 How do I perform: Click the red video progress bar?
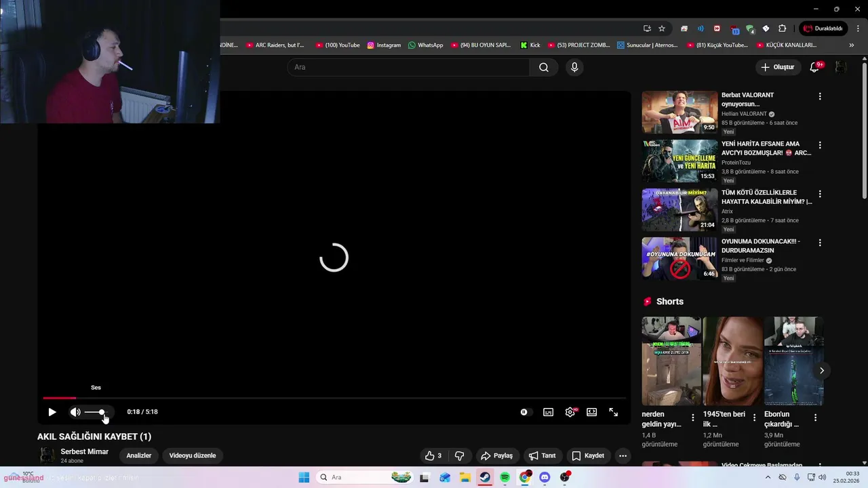tap(60, 398)
